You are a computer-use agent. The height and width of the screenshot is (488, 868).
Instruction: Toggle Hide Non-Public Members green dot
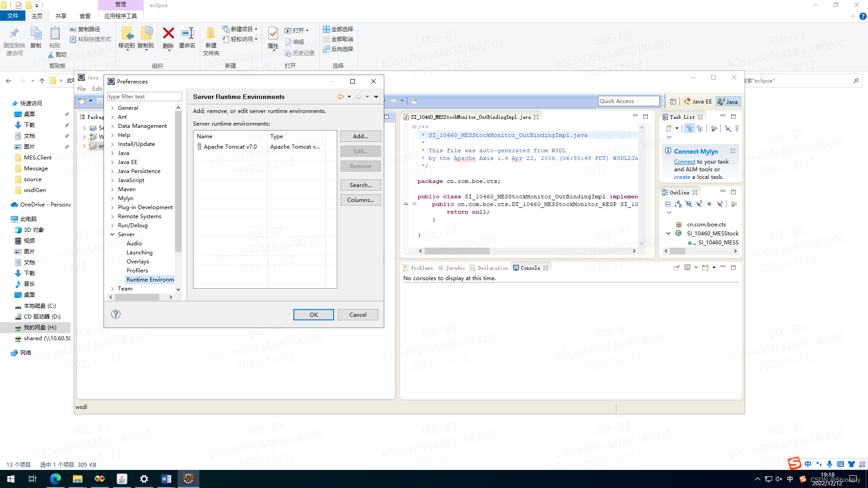(x=709, y=204)
